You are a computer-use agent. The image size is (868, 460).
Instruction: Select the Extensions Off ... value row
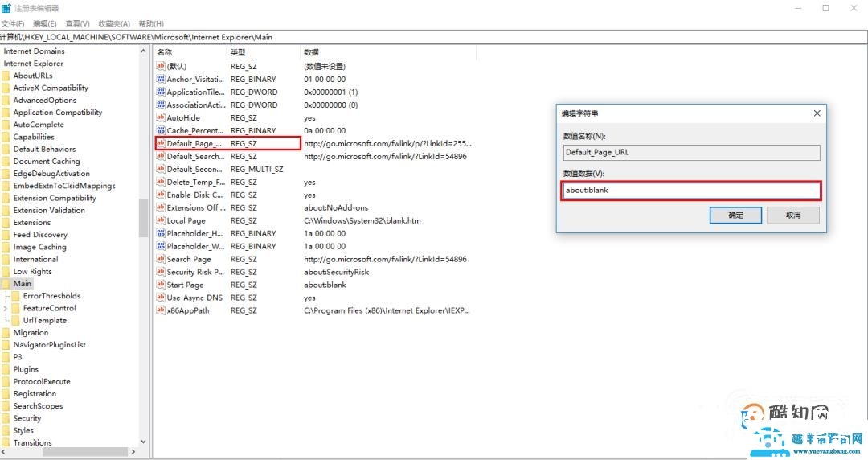pos(314,207)
